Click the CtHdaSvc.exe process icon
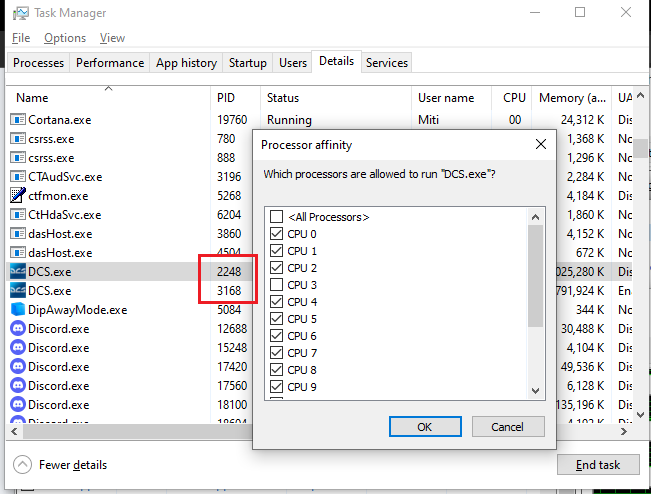Image resolution: width=651 pixels, height=494 pixels. coord(18,215)
